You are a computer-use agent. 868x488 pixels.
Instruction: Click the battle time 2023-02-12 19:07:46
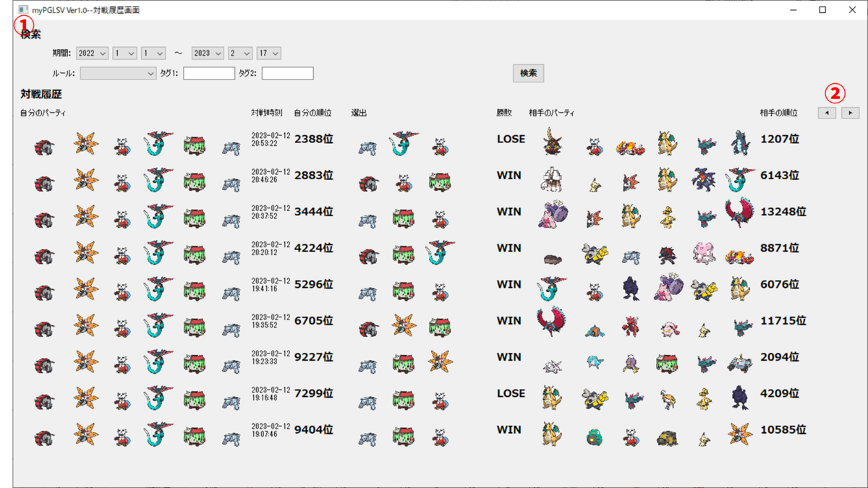pos(271,430)
